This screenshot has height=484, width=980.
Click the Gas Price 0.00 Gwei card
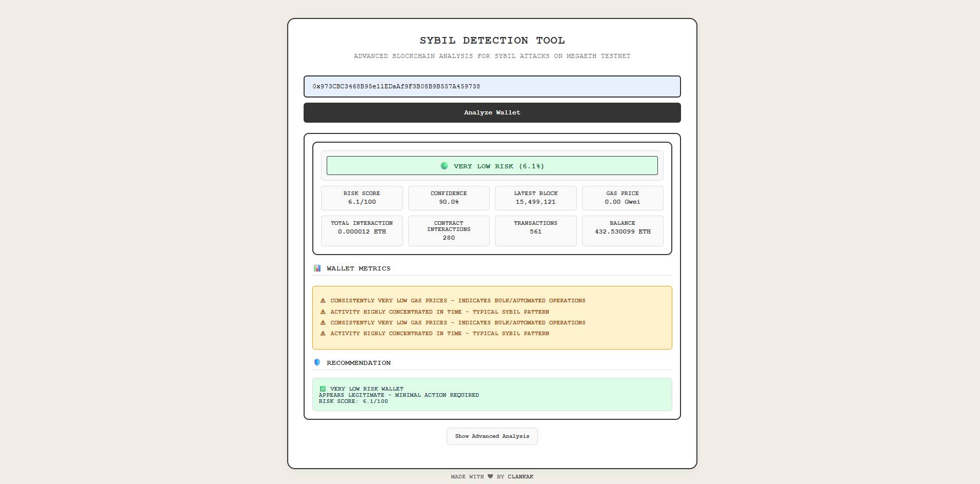[x=623, y=198]
